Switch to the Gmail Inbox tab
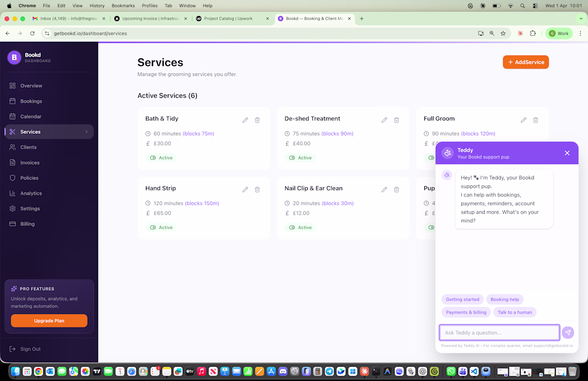The height and width of the screenshot is (381, 588). point(67,18)
